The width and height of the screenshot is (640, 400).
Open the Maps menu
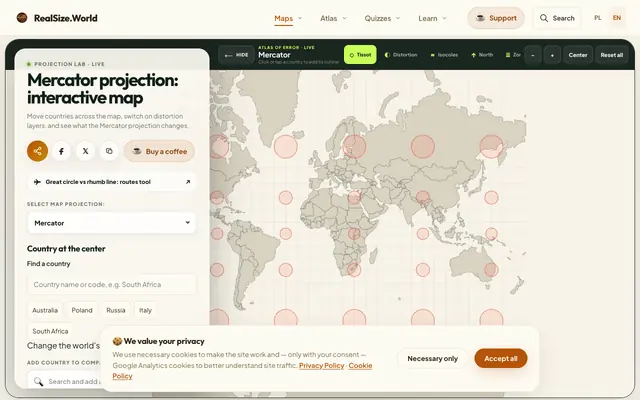tap(288, 18)
